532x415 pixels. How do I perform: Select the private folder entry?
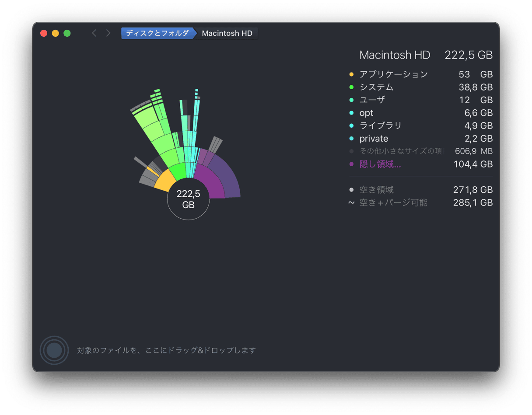click(374, 139)
